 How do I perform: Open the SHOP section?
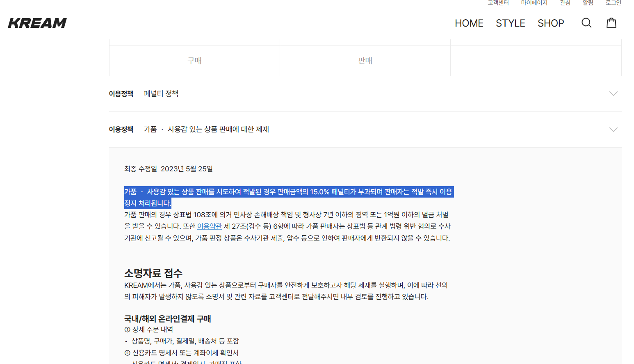click(x=551, y=23)
